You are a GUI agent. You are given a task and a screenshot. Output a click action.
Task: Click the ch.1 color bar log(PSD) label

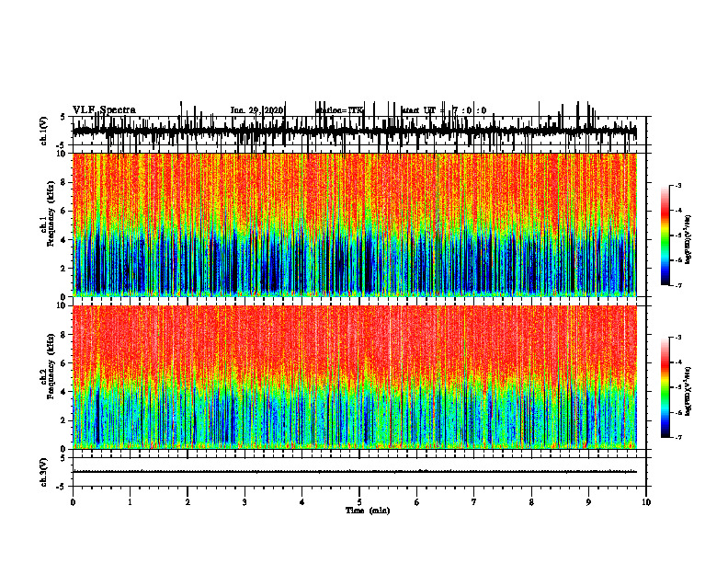[688, 240]
